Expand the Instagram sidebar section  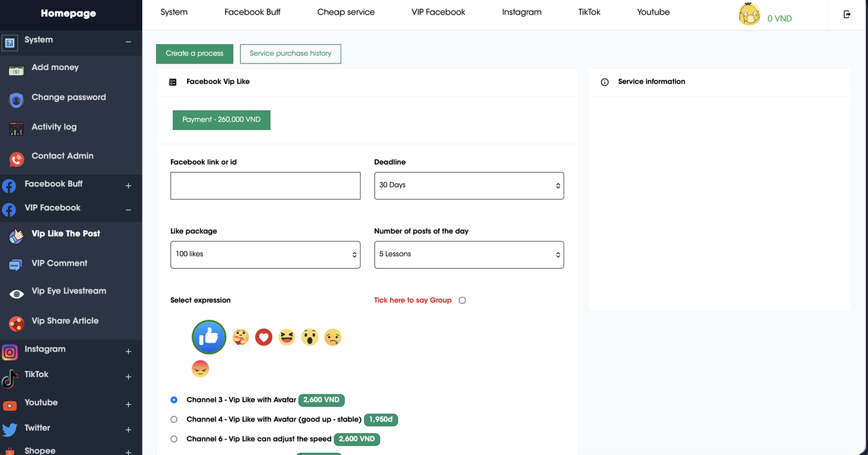click(x=128, y=352)
